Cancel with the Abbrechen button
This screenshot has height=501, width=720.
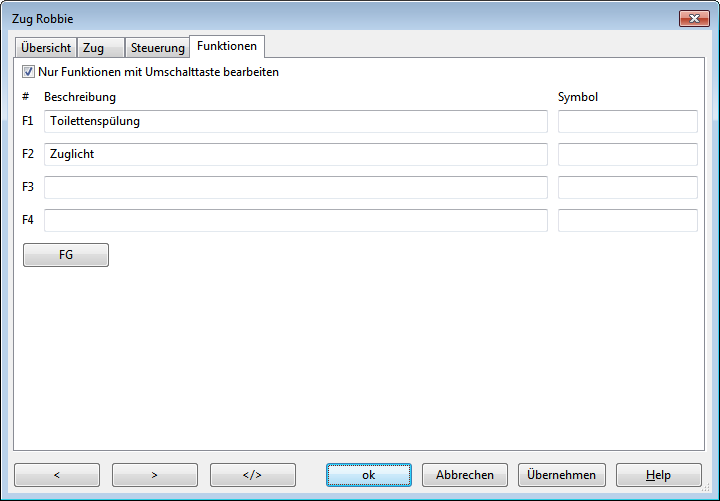pyautogui.click(x=465, y=475)
